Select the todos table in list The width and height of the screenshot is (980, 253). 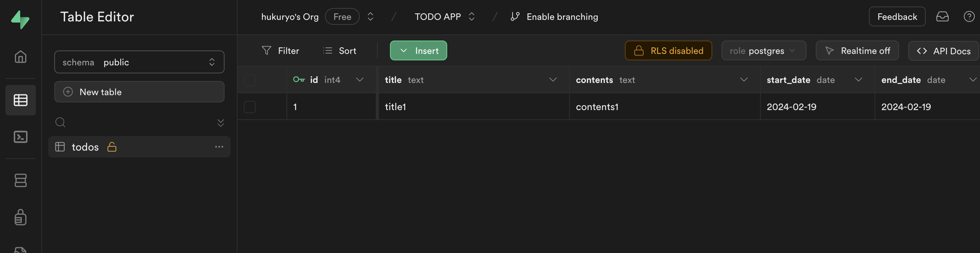86,147
